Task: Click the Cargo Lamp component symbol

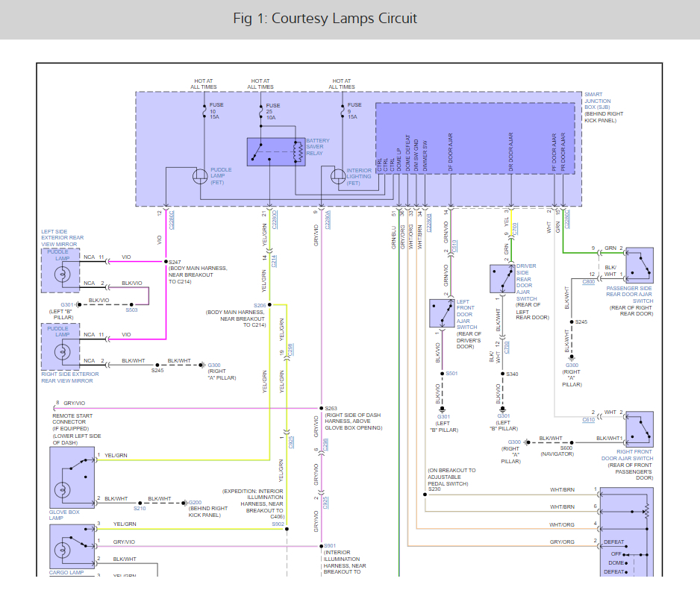Action: [x=72, y=547]
